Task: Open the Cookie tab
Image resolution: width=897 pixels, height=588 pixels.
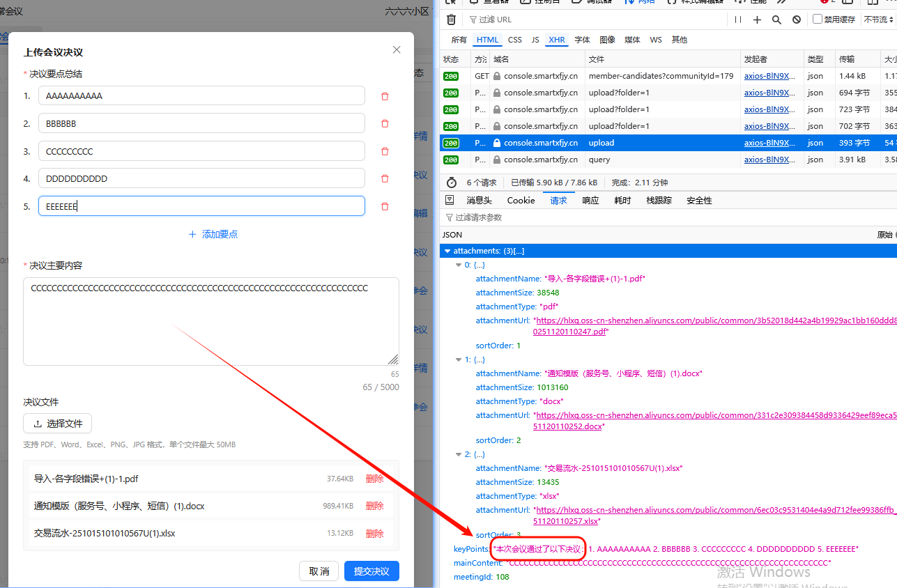Action: click(521, 200)
